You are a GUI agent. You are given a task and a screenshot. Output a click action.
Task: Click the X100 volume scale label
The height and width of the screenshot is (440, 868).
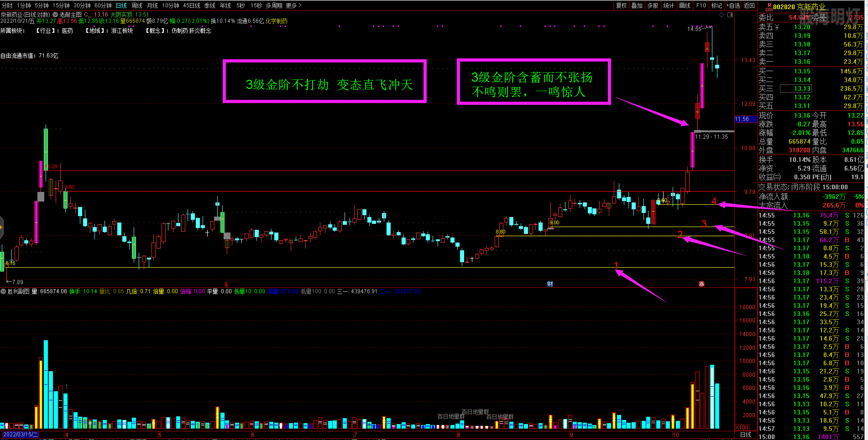743,428
